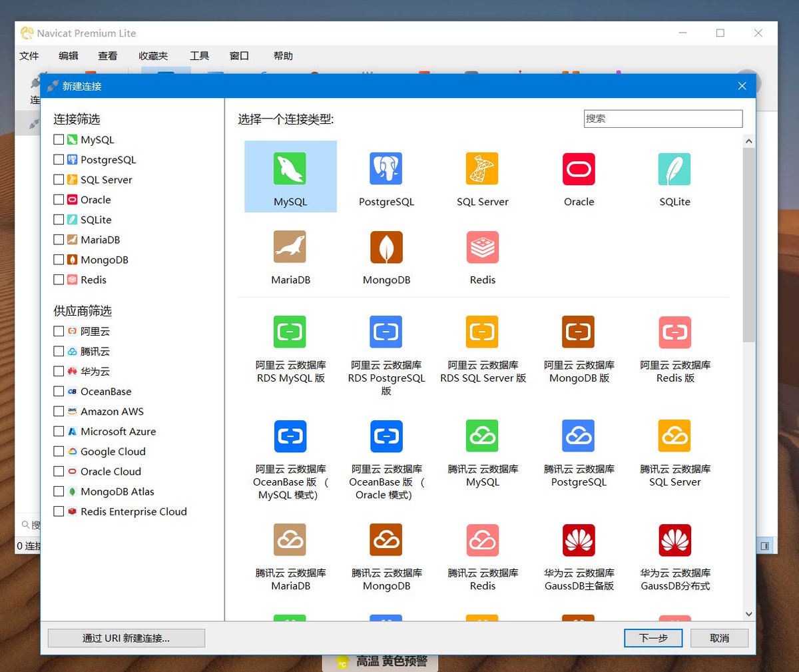Select 阿里云 云数据库 MongoDB 版 icon
Image resolution: width=799 pixels, height=672 pixels.
pyautogui.click(x=579, y=332)
